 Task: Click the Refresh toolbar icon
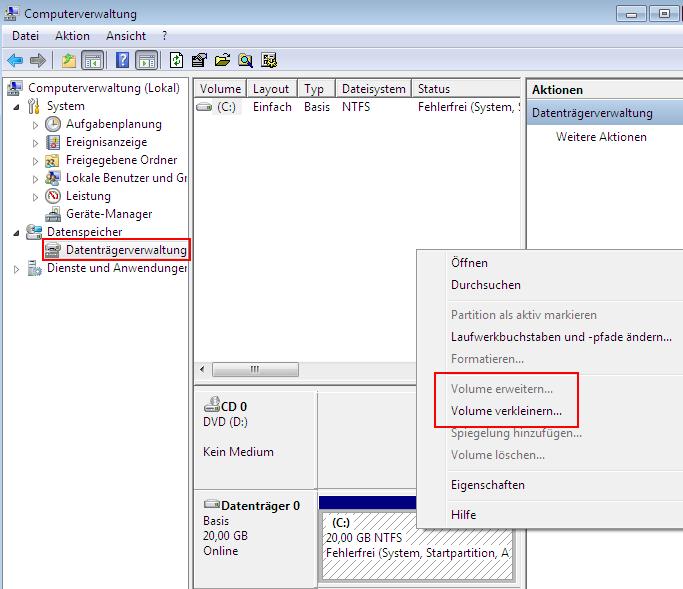177,60
